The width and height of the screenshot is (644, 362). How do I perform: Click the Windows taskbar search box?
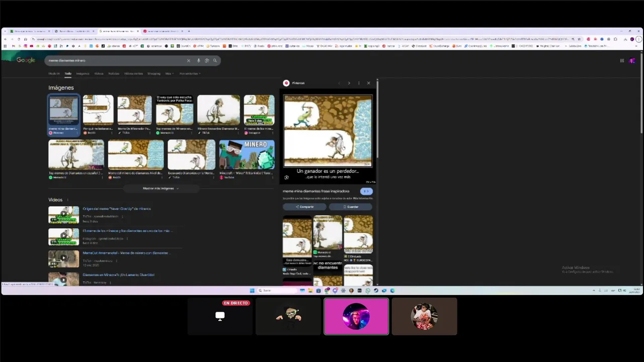point(277,290)
